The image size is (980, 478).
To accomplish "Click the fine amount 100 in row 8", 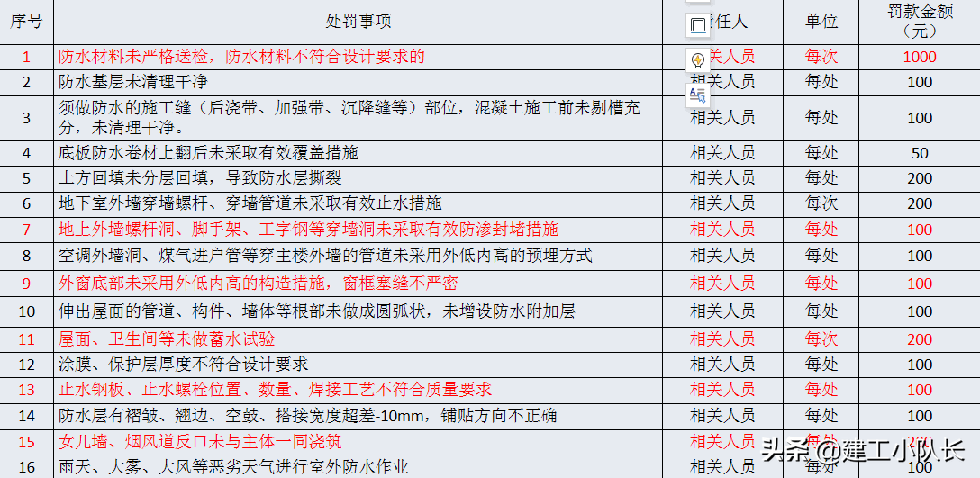I will (x=920, y=257).
